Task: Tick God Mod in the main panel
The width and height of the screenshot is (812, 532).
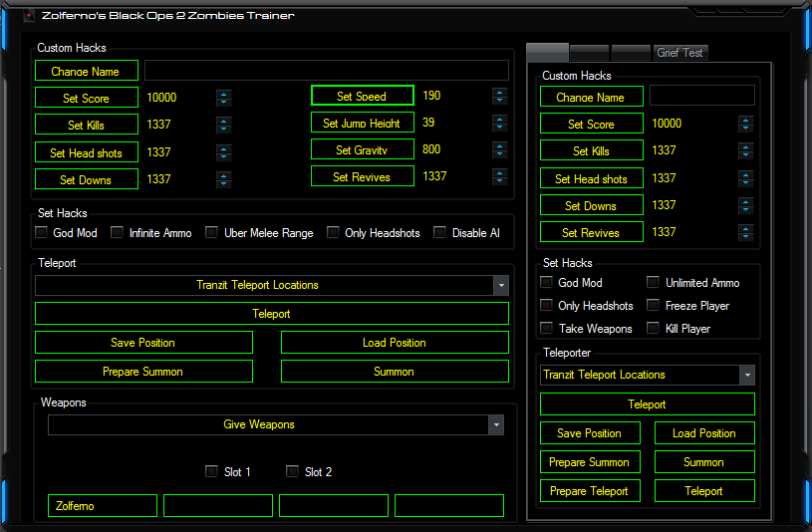Action: pos(42,232)
